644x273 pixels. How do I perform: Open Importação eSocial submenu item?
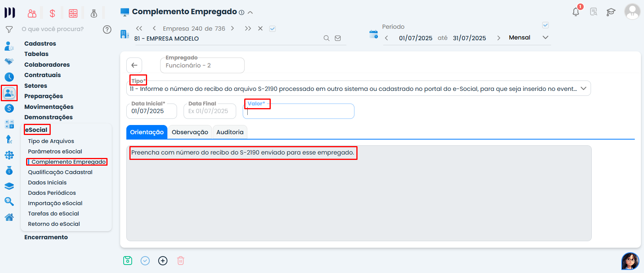[55, 203]
